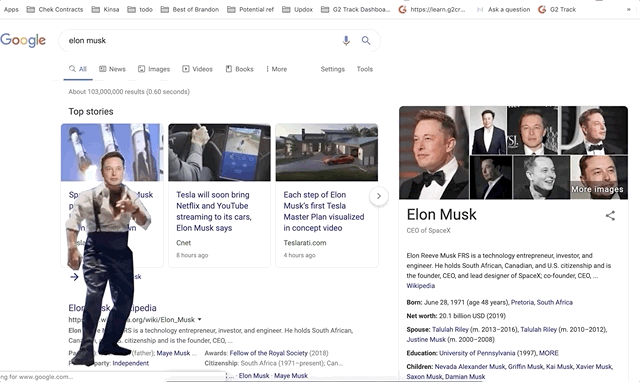
Task: Open the learn.g2cr bookmark
Action: (432, 9)
